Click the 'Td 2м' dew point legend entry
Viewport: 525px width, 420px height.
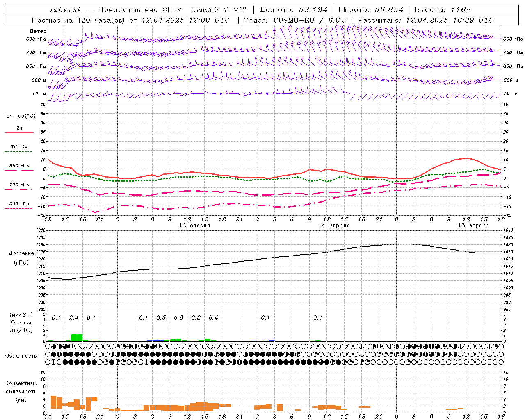[x=19, y=147]
